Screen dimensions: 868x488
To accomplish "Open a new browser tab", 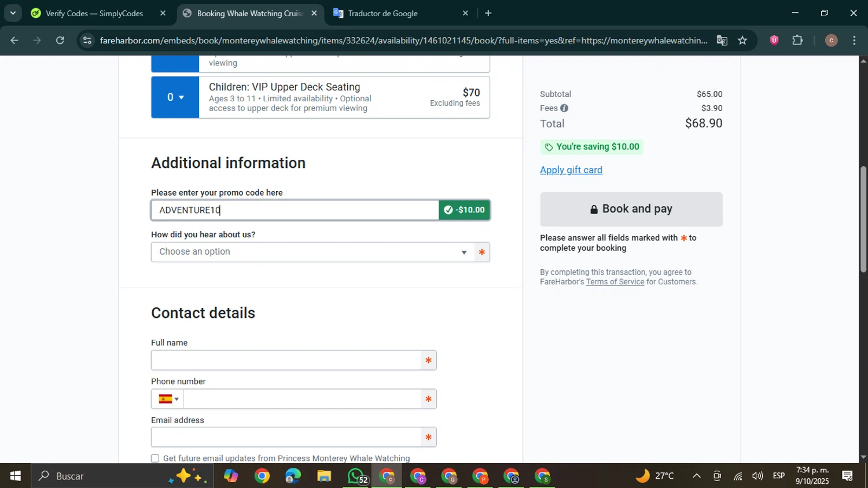I will coord(488,13).
